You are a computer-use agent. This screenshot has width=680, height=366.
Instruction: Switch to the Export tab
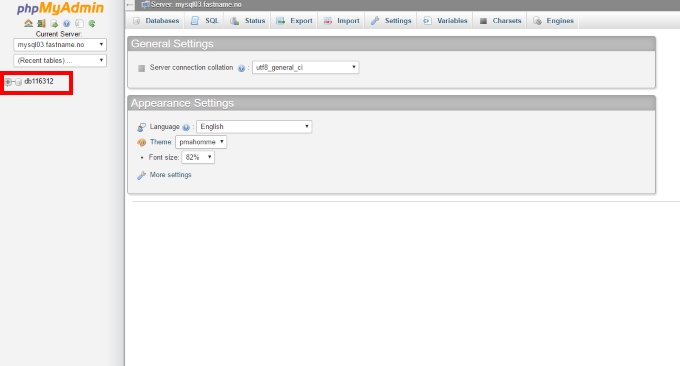[294, 21]
